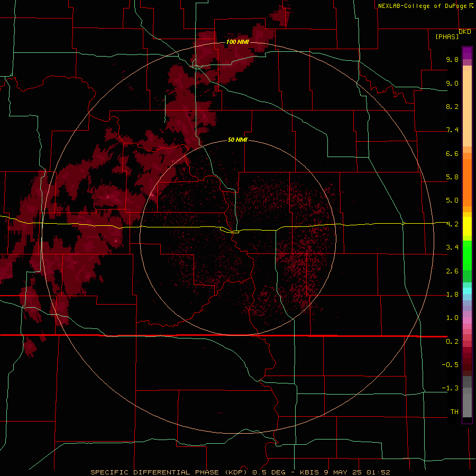Click the purple swatch atop the color scale

467,53
